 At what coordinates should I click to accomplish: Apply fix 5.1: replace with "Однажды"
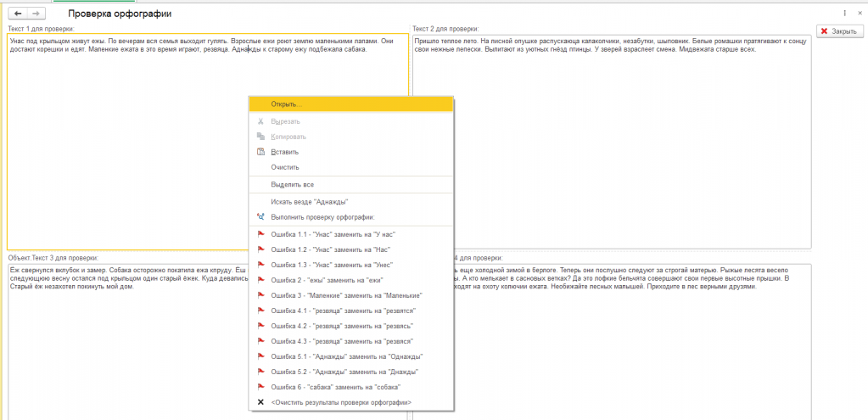point(351,356)
